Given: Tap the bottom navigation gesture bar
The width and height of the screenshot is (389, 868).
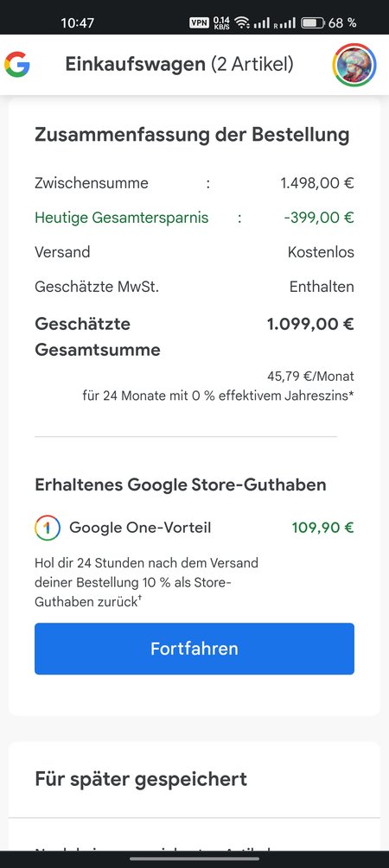Looking at the screenshot, I should (194, 858).
